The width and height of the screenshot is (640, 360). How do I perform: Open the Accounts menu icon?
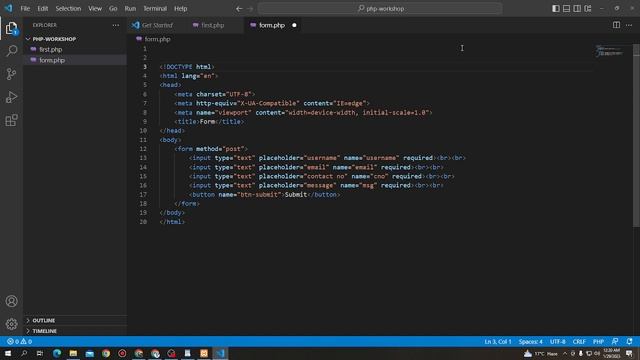(11, 301)
